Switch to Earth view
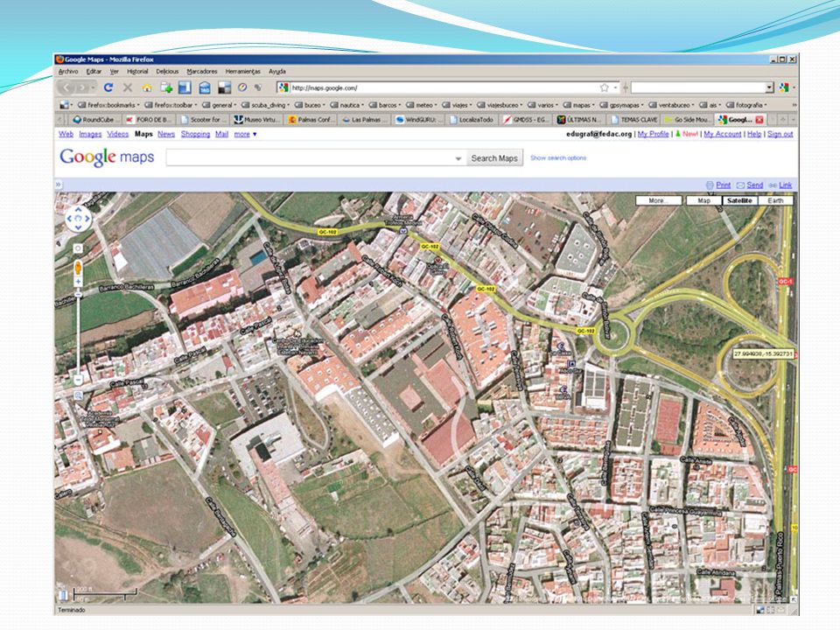 click(x=776, y=200)
